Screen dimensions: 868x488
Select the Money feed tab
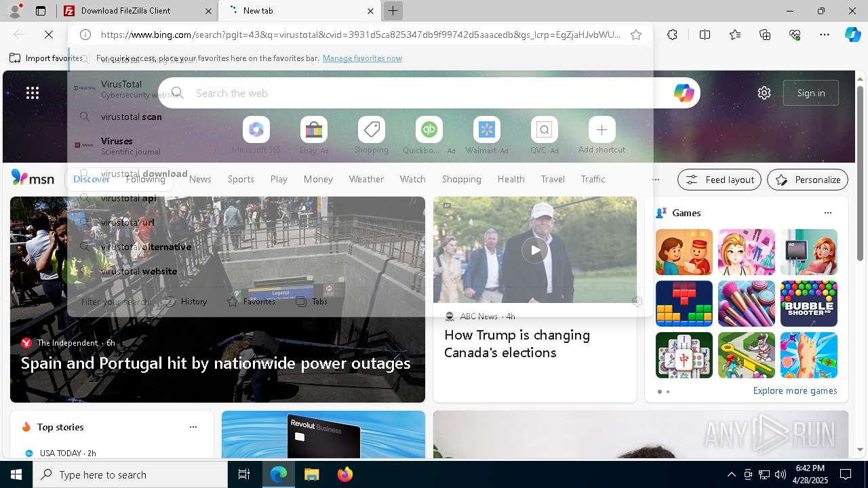[x=318, y=179]
